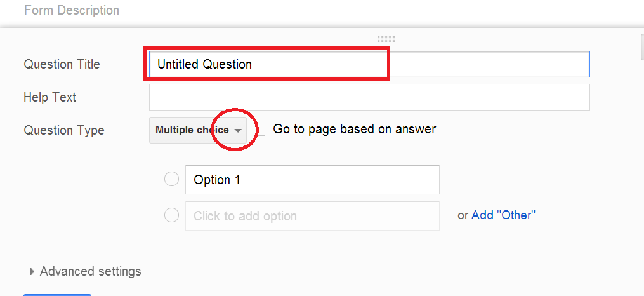Click the scrollbar thumb on the right edge
This screenshot has width=644, height=296.
tap(641, 46)
